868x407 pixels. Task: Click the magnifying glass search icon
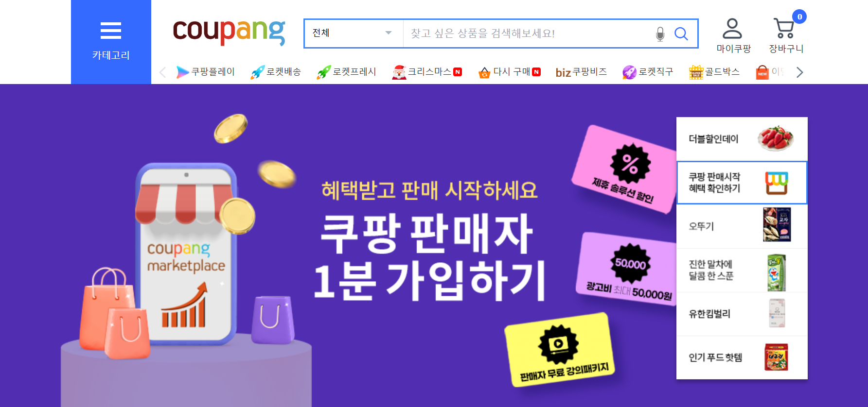coord(681,34)
